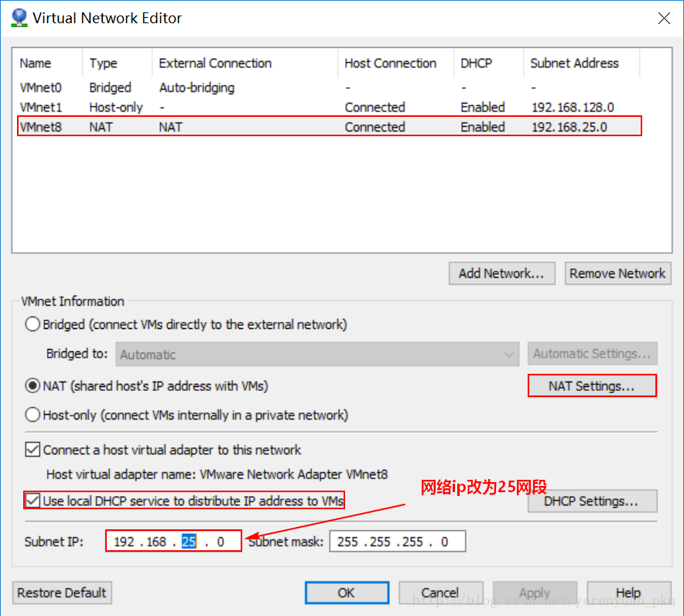684x616 pixels.
Task: Toggle Connect a host virtual adapter checkbox
Action: [32, 450]
